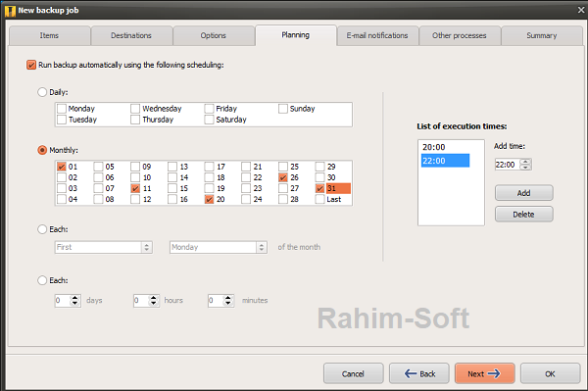
Task: Check day 29 of the month
Action: tap(319, 167)
